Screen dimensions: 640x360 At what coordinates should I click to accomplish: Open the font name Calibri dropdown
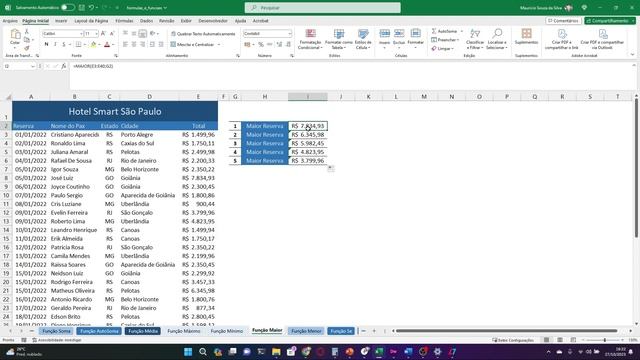pyautogui.click(x=81, y=33)
